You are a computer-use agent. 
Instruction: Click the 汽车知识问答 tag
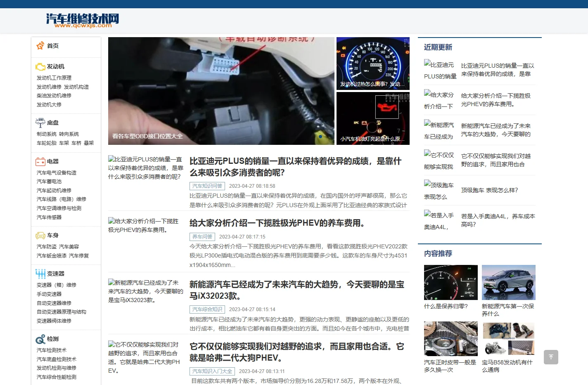click(207, 186)
